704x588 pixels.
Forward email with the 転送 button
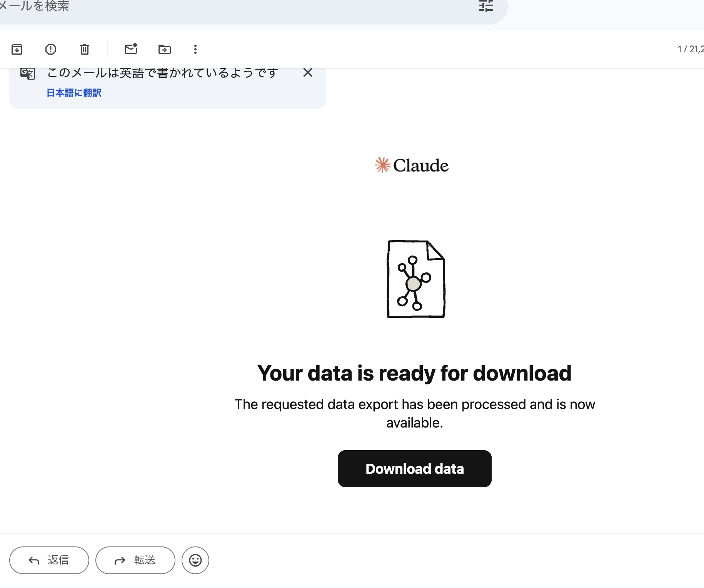pyautogui.click(x=135, y=560)
